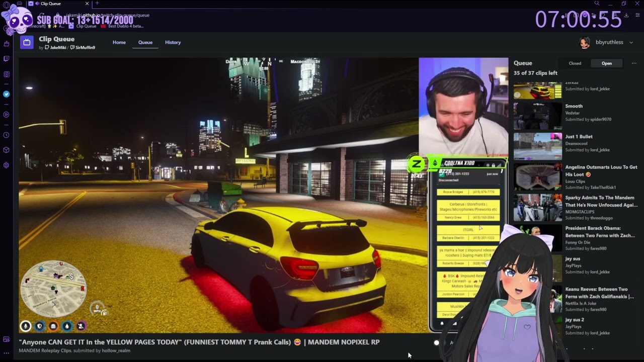The image size is (644, 362).
Task: Open Angelina Outsmarts Louu clip thumbnail
Action: 537,176
